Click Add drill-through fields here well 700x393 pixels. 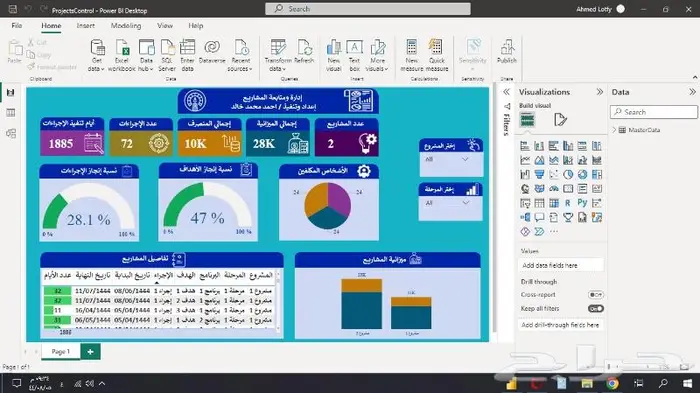pyautogui.click(x=561, y=325)
